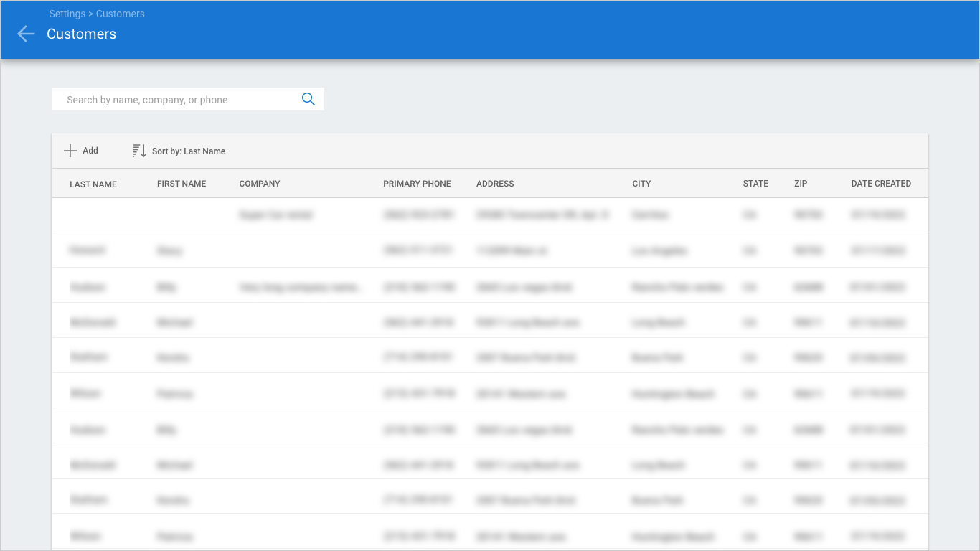Click the STATE column header
980x551 pixels.
(755, 184)
